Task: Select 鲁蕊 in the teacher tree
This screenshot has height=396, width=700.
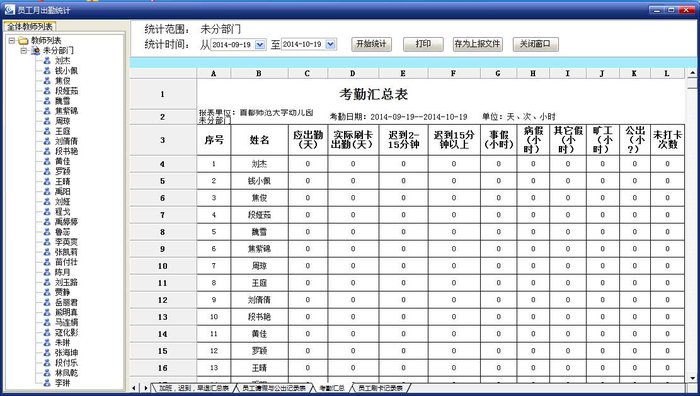Action: [x=62, y=232]
